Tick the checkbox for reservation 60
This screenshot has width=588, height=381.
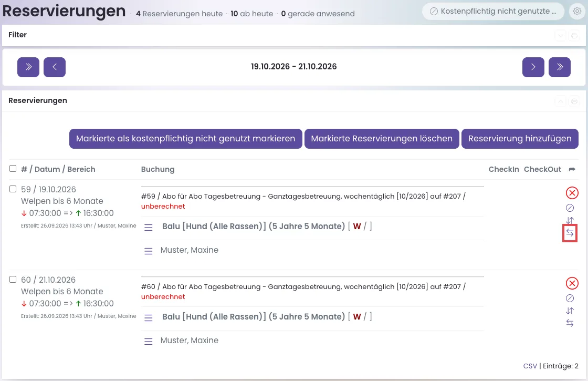13,279
